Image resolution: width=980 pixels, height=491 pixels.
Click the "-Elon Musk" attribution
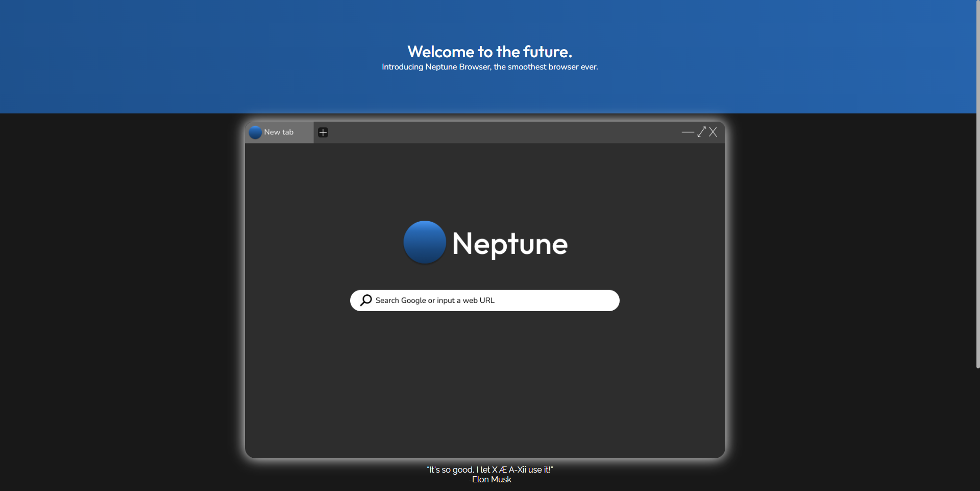click(489, 479)
